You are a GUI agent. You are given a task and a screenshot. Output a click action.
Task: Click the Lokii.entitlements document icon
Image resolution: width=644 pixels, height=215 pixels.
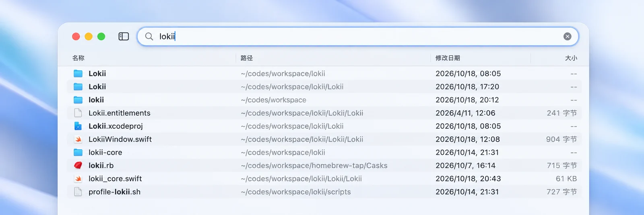78,113
